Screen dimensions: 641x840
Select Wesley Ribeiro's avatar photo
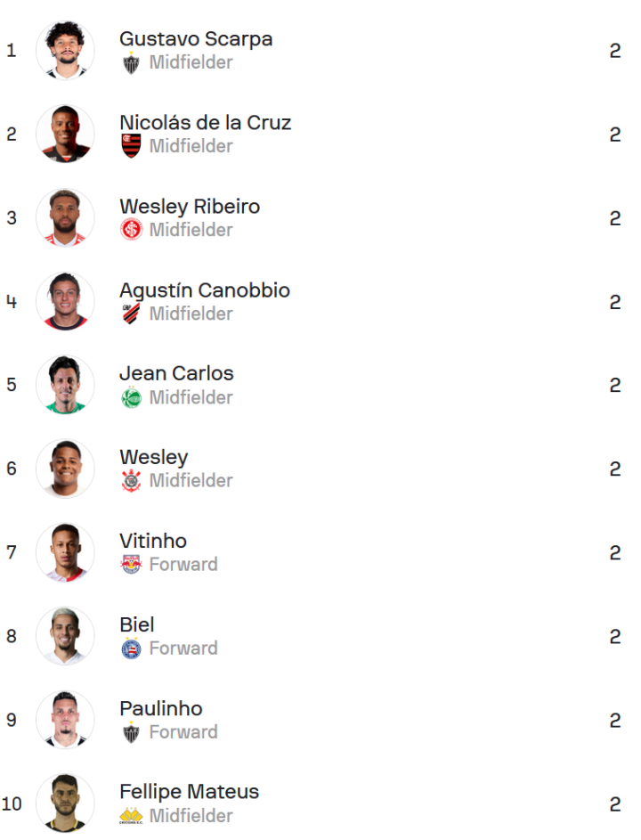65,218
